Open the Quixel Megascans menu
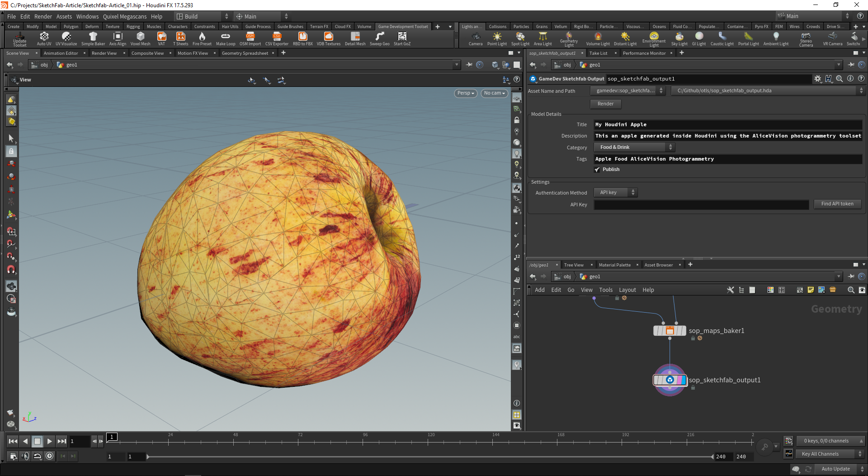This screenshot has height=476, width=868. [124, 16]
